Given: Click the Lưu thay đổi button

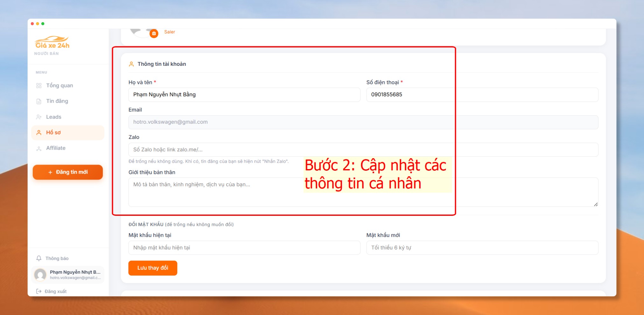Looking at the screenshot, I should tap(153, 268).
